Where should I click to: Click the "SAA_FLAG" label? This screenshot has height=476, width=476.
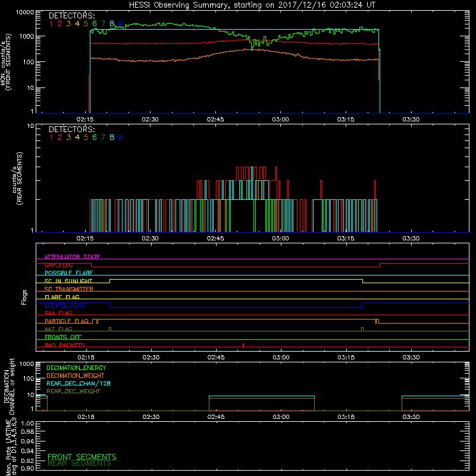click(58, 313)
